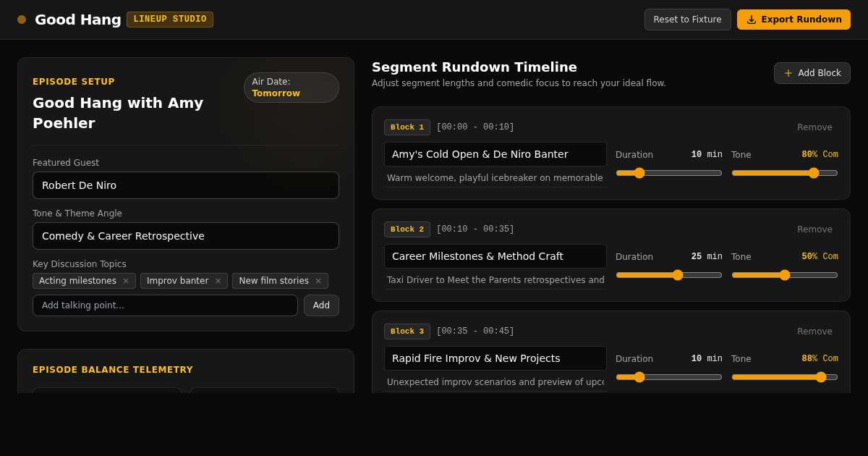Click the [00:10 - 00:35] time range
Viewport: 868px width, 456px height.
click(475, 229)
